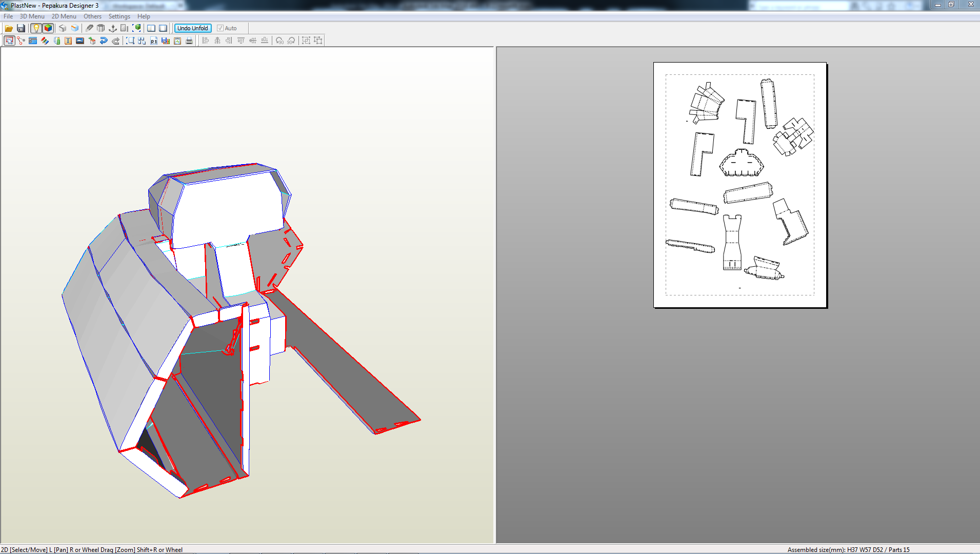The height and width of the screenshot is (554, 980).
Task: Click the image insertion icon
Action: tap(79, 41)
